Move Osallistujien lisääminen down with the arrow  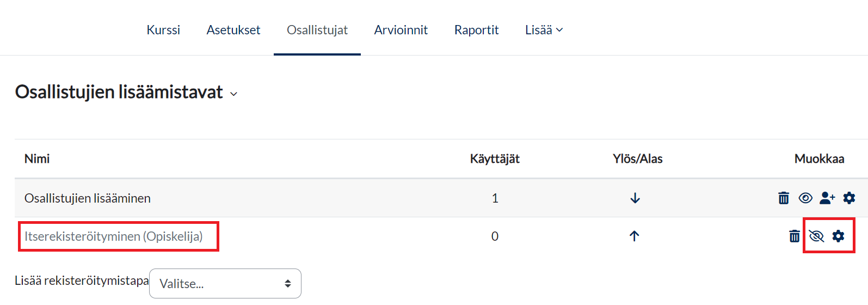[635, 198]
